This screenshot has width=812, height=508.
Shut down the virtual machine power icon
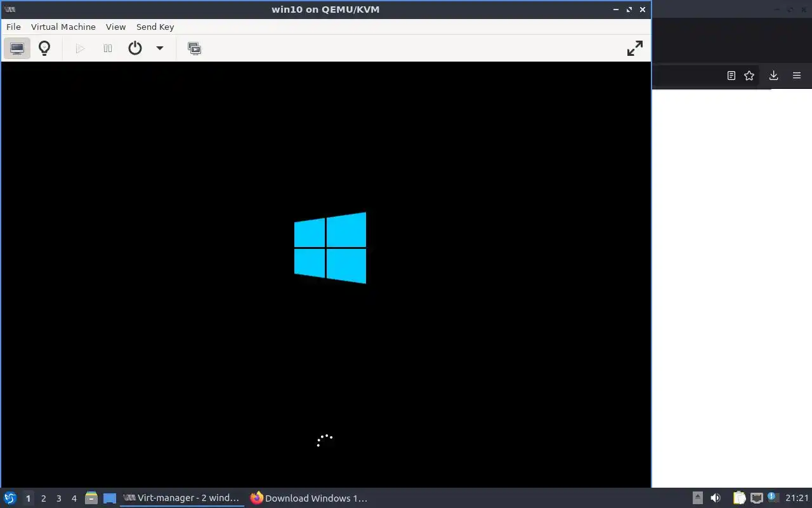[x=135, y=48]
